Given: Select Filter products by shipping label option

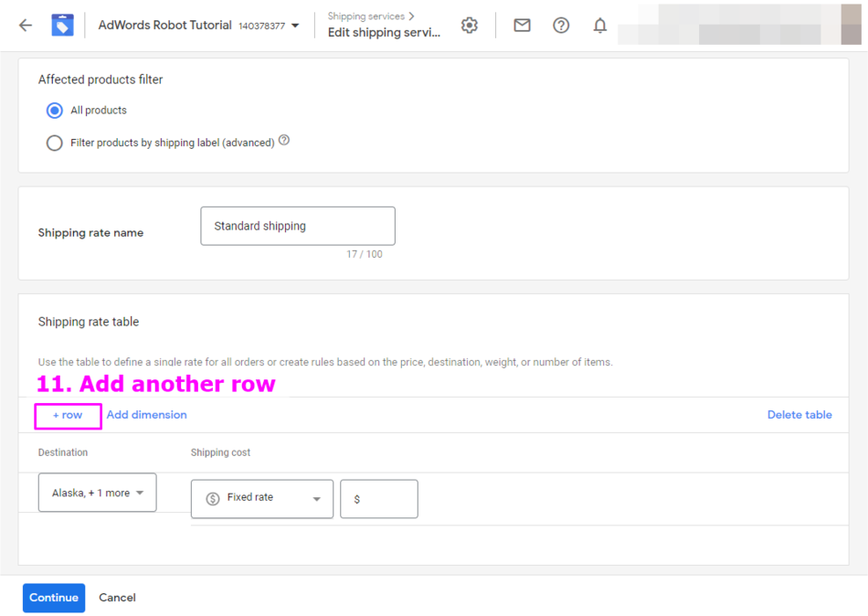Looking at the screenshot, I should (x=55, y=143).
